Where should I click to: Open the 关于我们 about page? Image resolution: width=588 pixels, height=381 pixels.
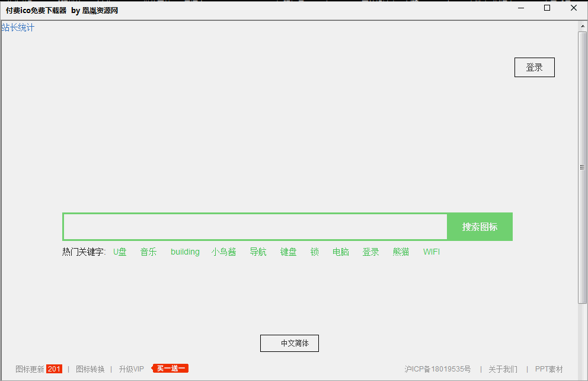[503, 369]
